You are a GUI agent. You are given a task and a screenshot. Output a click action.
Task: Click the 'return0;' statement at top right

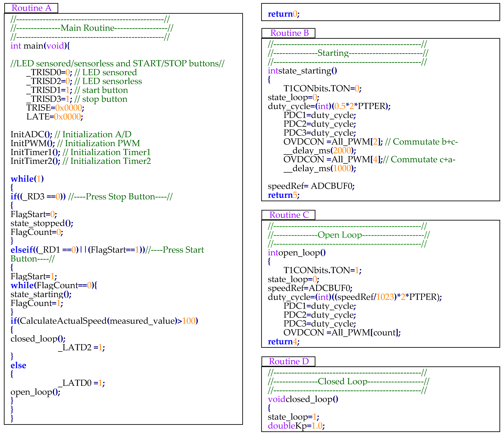click(283, 14)
